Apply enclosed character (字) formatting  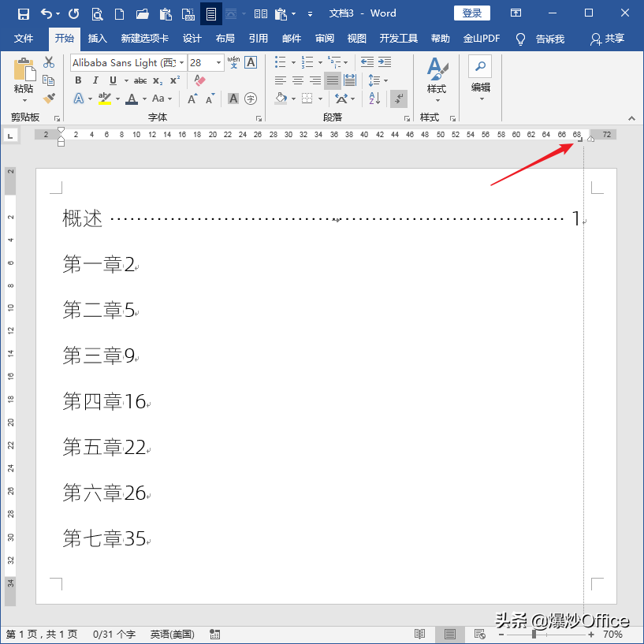tap(251, 99)
